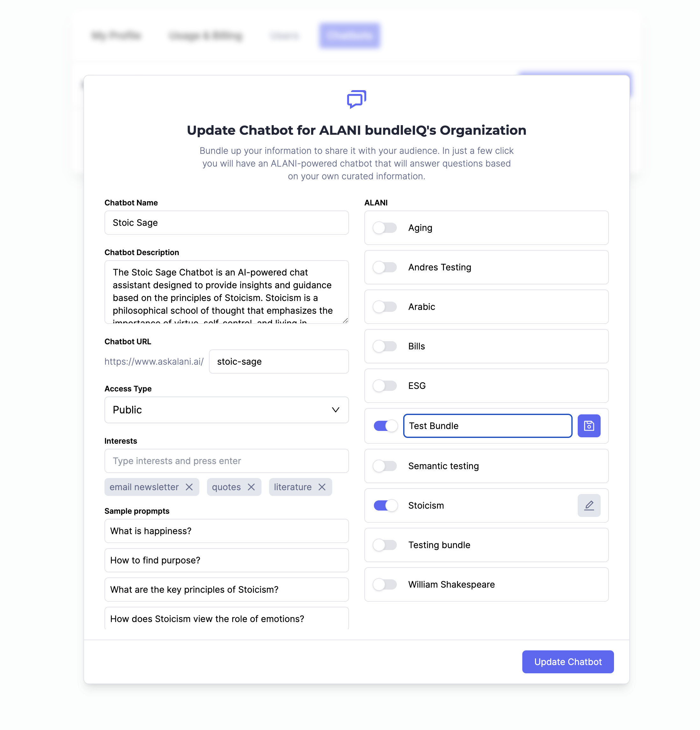Disable the Stoicism bundle toggle
Screen dimensions: 700x730
click(x=385, y=505)
